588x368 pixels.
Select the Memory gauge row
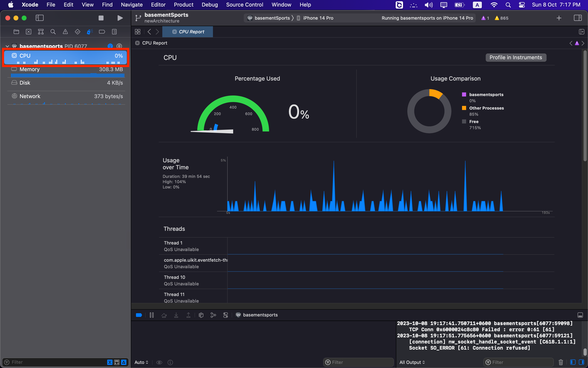coord(66,72)
